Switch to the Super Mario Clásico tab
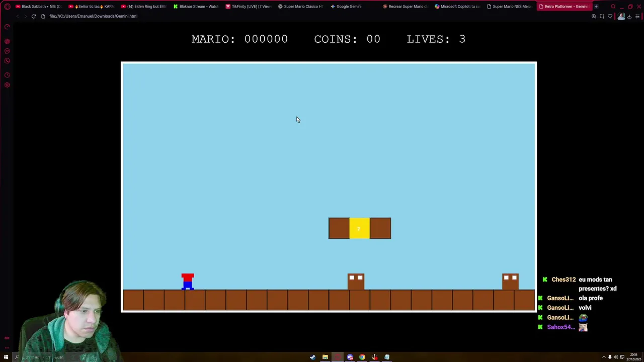644x362 pixels. [x=300, y=7]
